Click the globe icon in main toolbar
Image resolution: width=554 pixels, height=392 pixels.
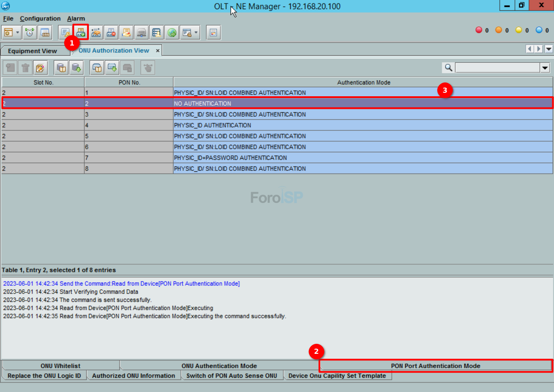[172, 33]
